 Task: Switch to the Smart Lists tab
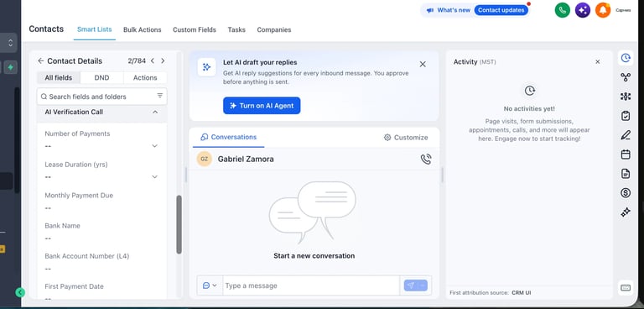95,29
